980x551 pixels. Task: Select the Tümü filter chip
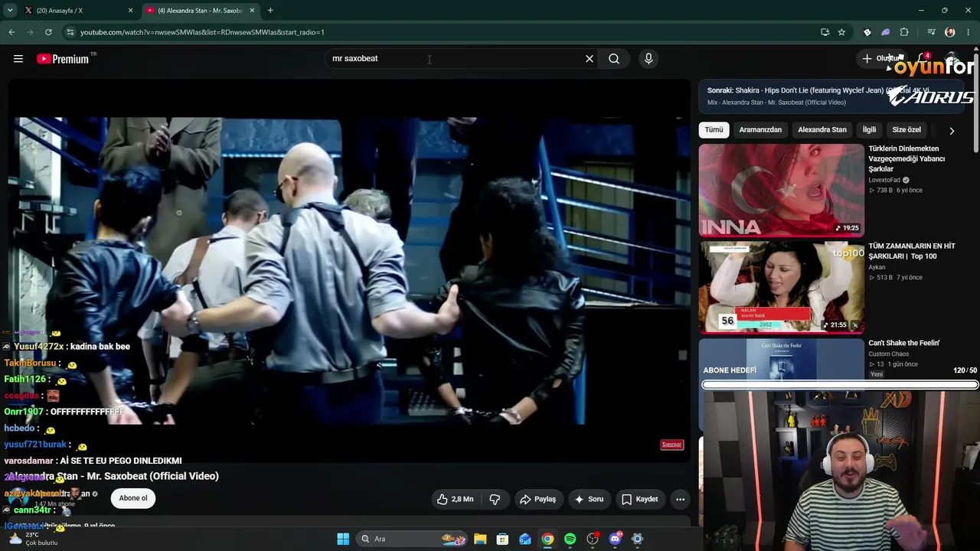pyautogui.click(x=714, y=130)
